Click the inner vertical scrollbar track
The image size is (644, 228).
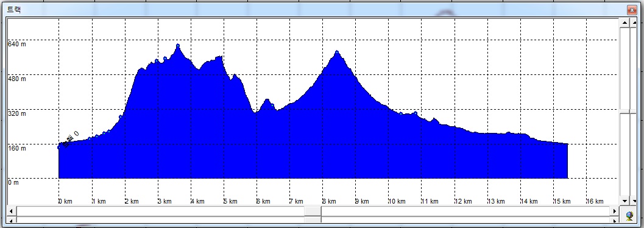[625, 112]
